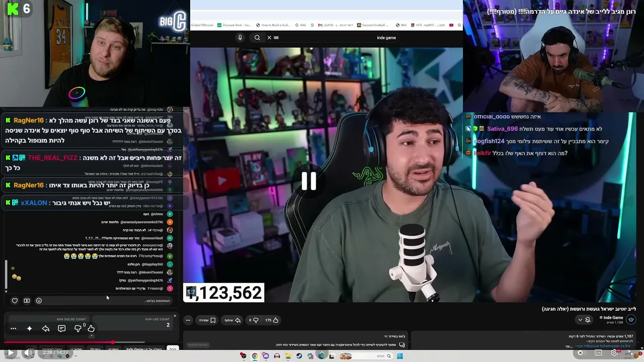644x362 pixels.
Task: Click the 2:28 / 14:27 time display
Action: 55,352
